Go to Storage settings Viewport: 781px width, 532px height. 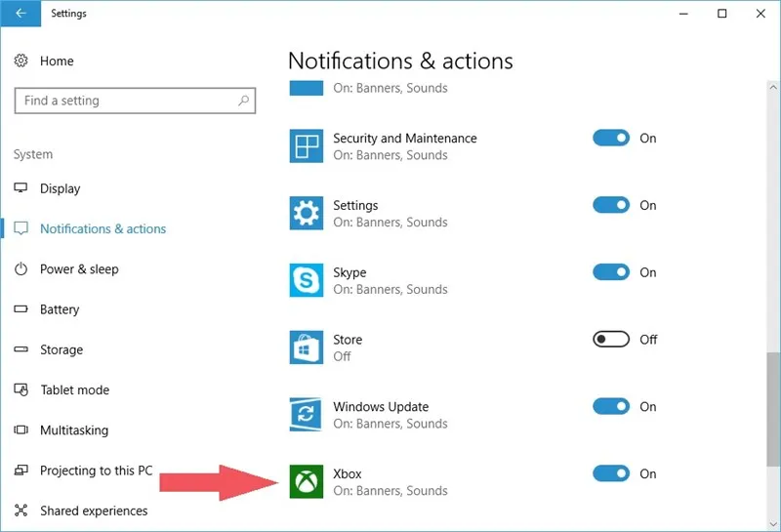tap(61, 349)
